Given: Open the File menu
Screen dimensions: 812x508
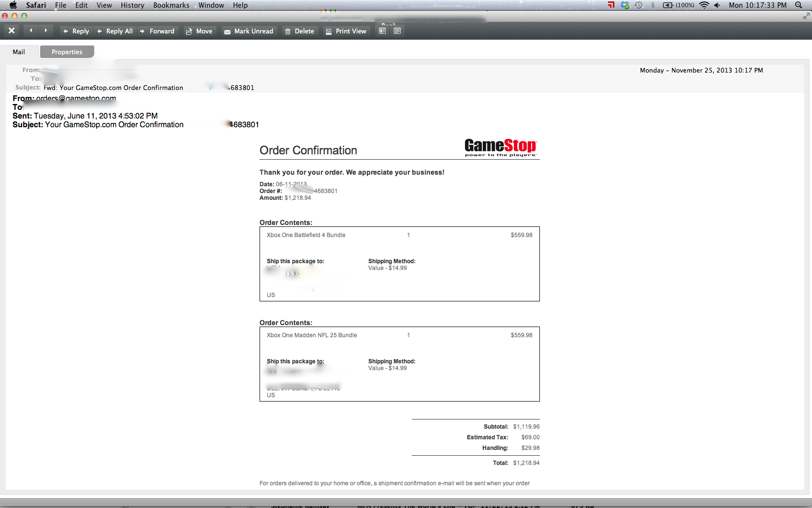Looking at the screenshot, I should [x=60, y=5].
